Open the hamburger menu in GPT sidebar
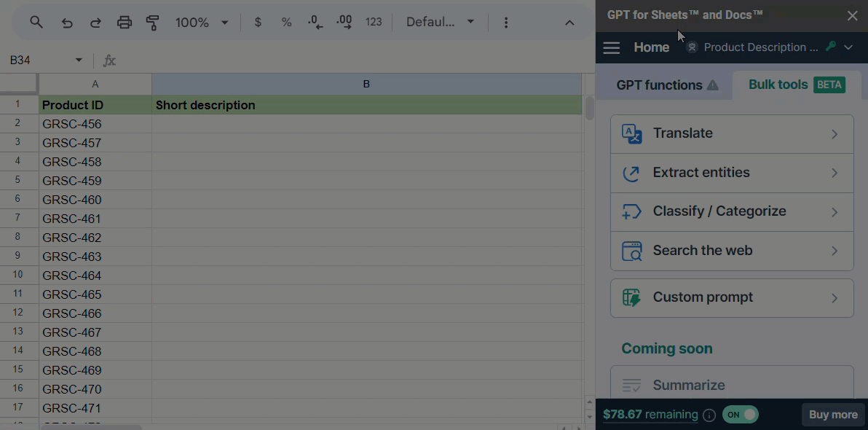This screenshot has width=868, height=430. point(611,47)
